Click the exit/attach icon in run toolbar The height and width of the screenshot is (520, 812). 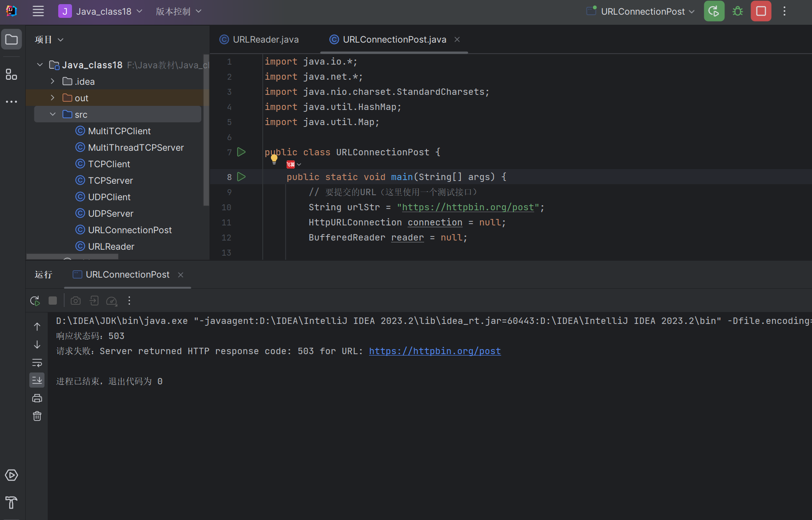pyautogui.click(x=94, y=301)
